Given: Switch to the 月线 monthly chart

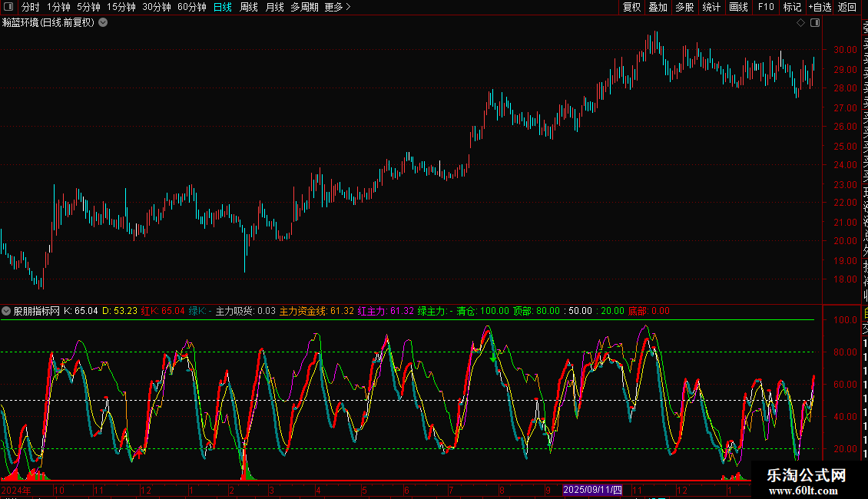Looking at the screenshot, I should pos(274,7).
